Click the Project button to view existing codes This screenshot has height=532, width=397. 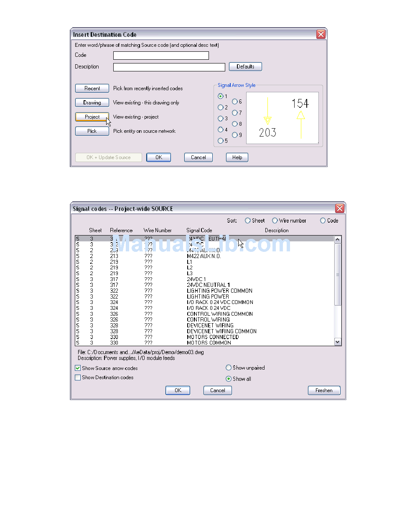(x=92, y=117)
